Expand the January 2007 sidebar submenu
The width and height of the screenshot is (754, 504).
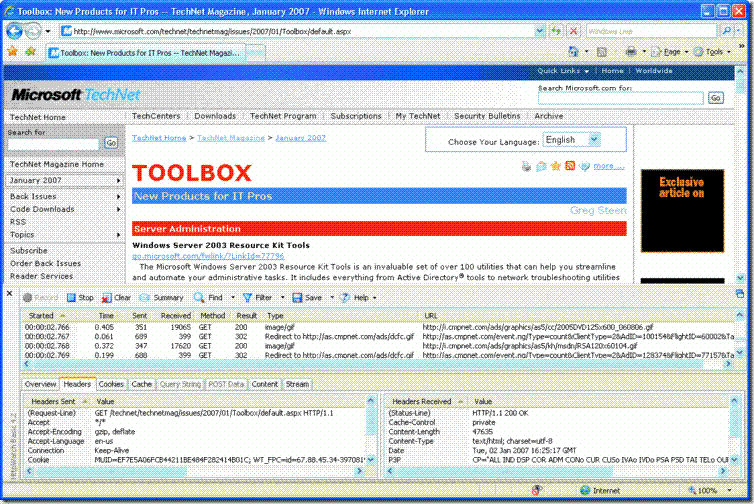pos(118,180)
